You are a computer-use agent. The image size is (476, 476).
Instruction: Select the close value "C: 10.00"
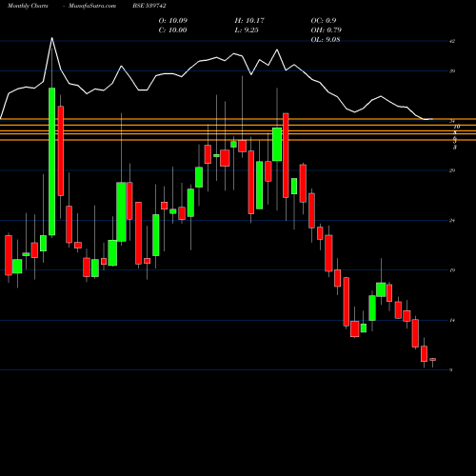(x=172, y=30)
